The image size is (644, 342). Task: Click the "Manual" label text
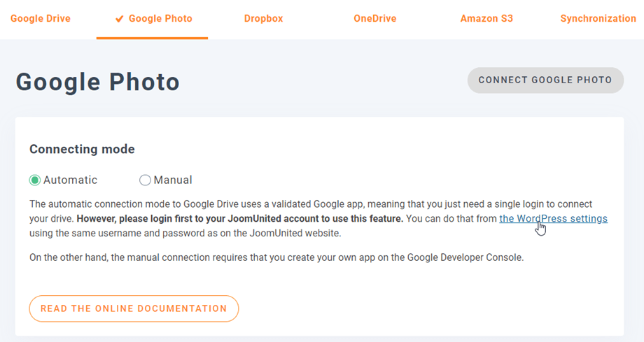173,180
